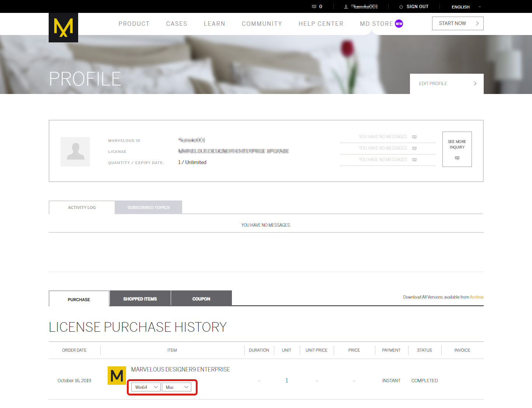Open the Cases menu
This screenshot has height=408, width=532.
pos(177,24)
